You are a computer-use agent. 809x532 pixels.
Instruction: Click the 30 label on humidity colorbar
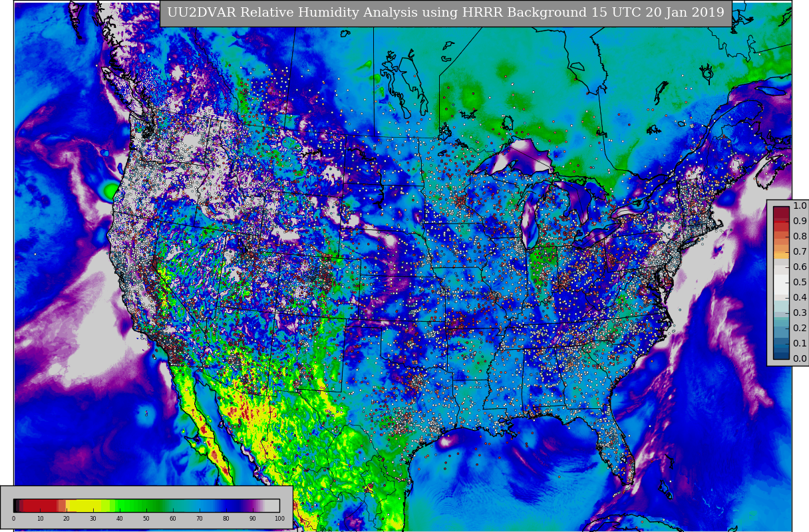(x=93, y=519)
